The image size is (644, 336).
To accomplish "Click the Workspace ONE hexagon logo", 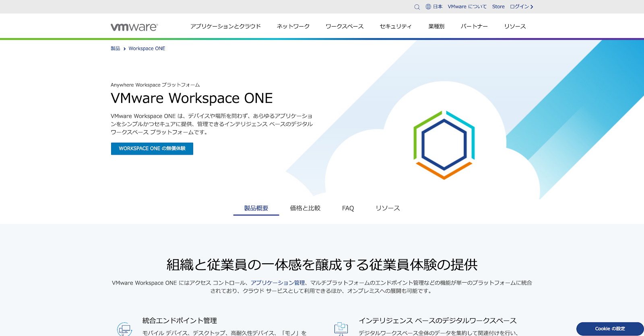I will (x=444, y=145).
